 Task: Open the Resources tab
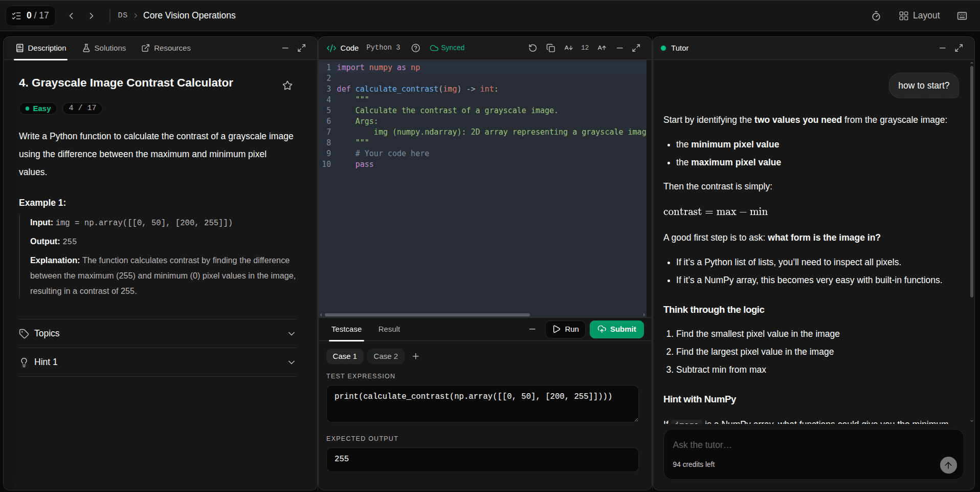point(166,48)
